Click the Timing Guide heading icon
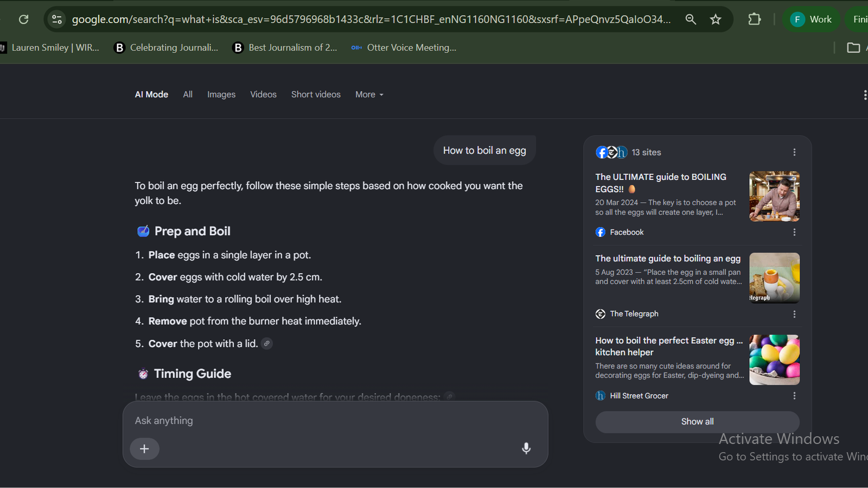The width and height of the screenshot is (868, 488). 143,374
